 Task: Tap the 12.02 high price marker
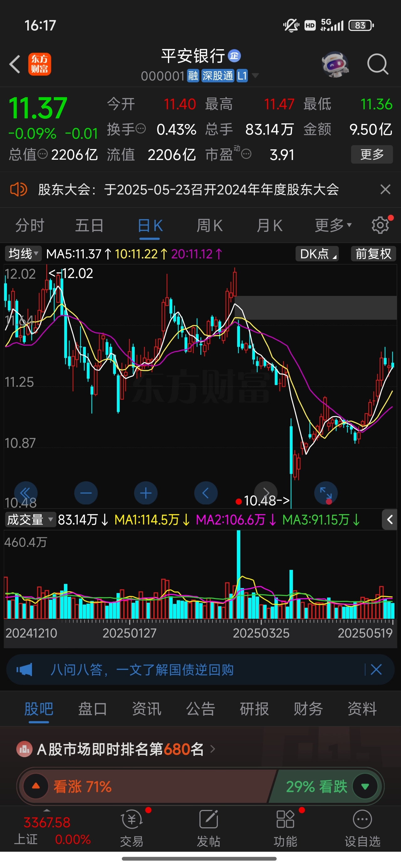(x=71, y=273)
